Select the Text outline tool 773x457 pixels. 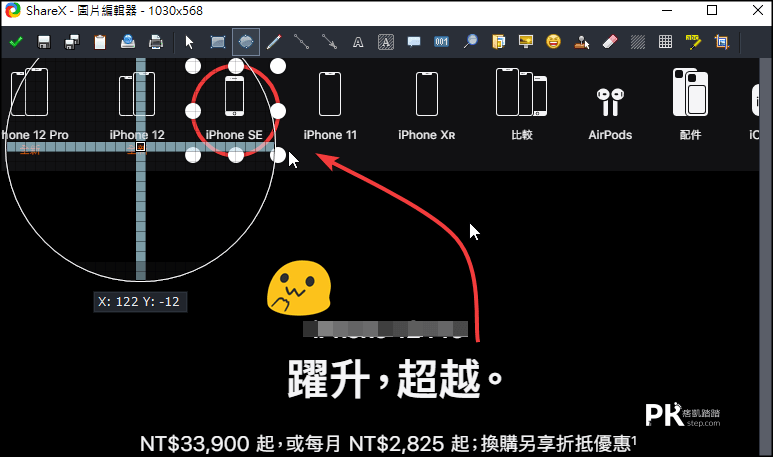click(358, 42)
